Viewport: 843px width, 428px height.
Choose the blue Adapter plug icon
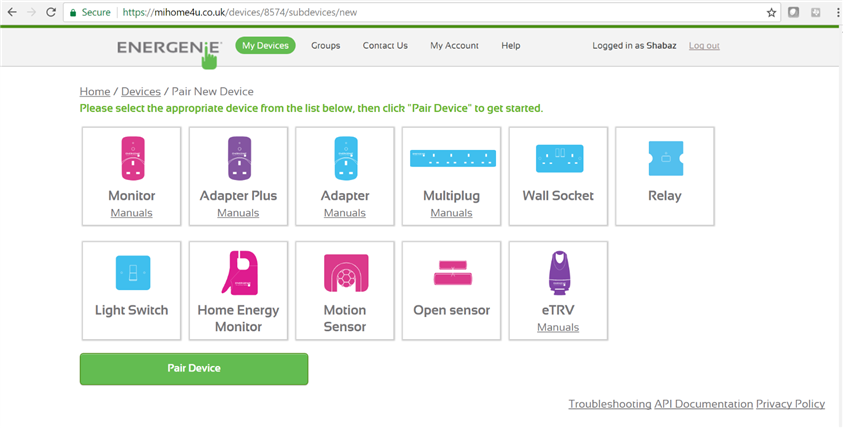point(345,158)
